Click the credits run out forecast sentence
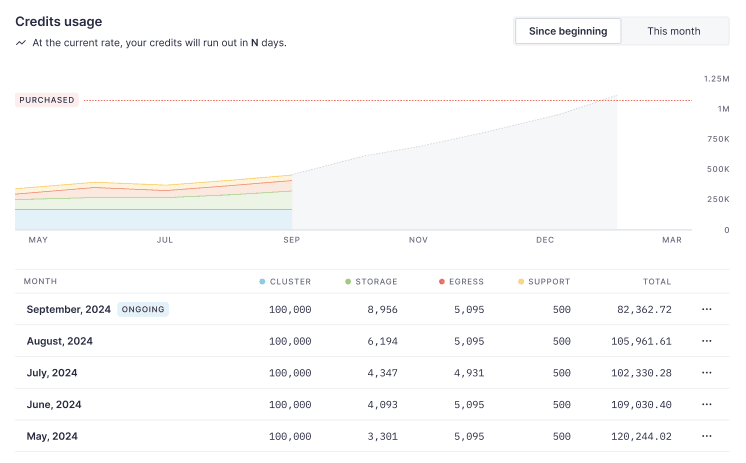Viewport: 746px width, 463px height. pos(159,43)
